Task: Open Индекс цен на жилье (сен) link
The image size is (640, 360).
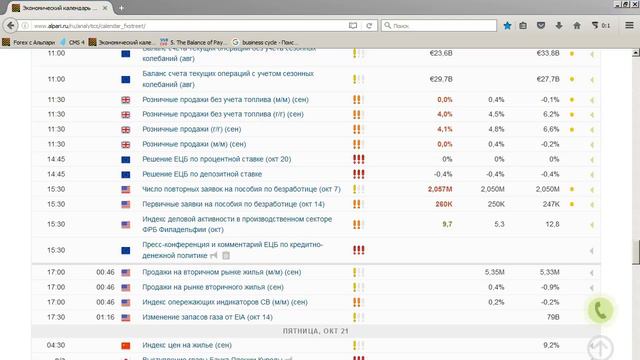Action: pos(187,345)
